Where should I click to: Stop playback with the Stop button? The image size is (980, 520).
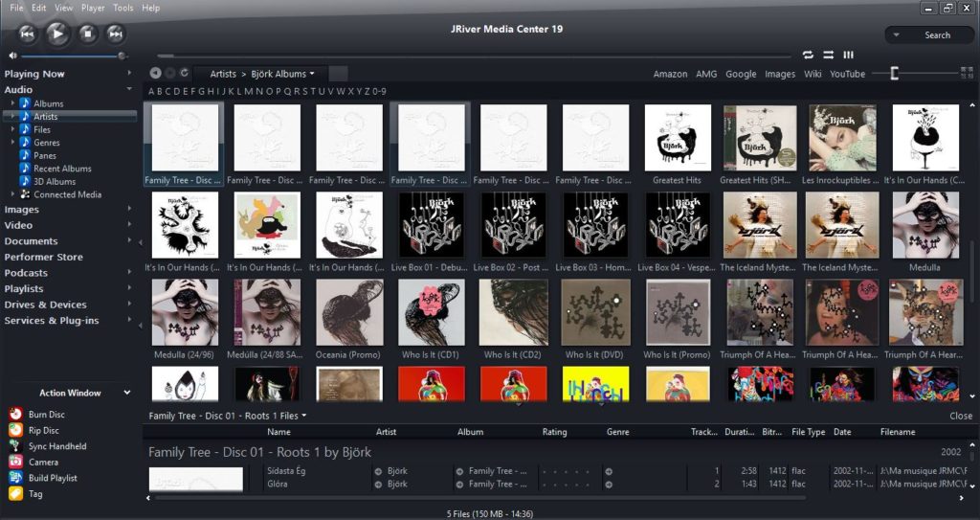click(87, 34)
